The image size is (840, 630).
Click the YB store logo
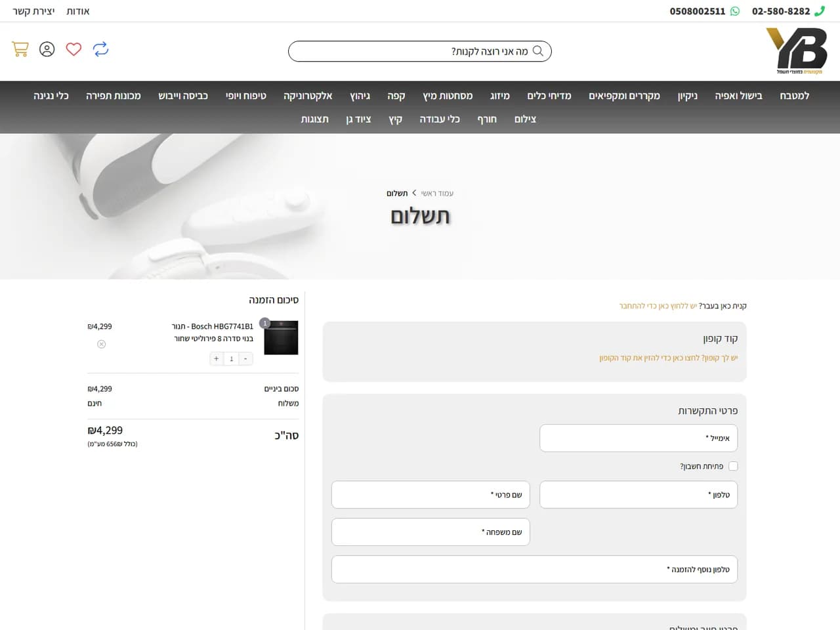click(797, 51)
